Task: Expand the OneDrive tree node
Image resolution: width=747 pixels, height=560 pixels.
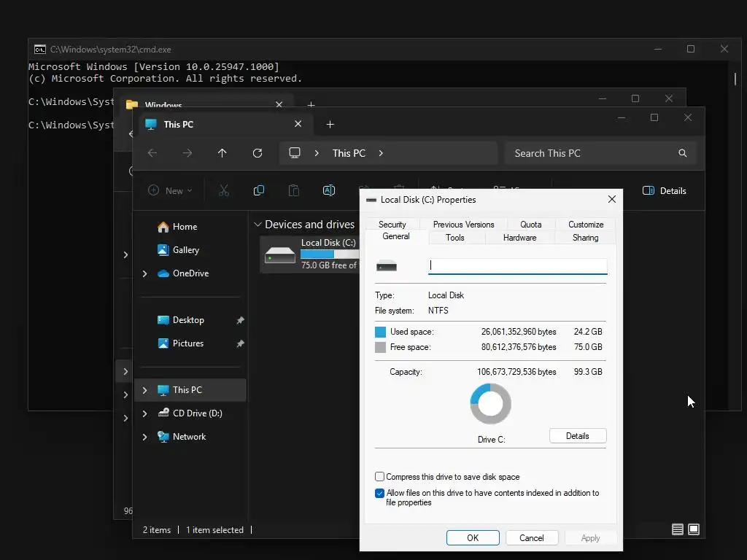Action: tap(145, 273)
